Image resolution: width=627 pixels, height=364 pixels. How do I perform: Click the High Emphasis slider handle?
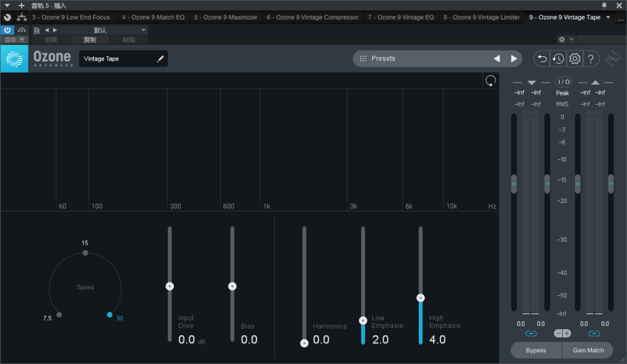pyautogui.click(x=420, y=298)
